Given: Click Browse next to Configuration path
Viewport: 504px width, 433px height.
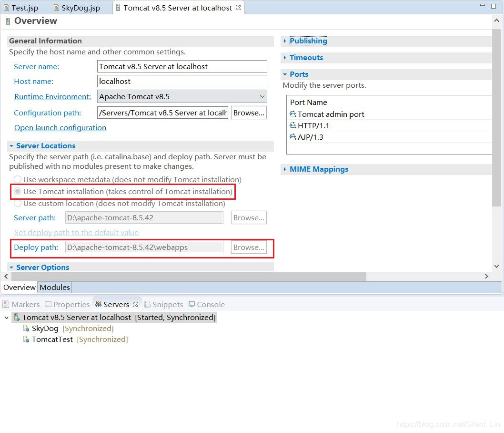Looking at the screenshot, I should pos(249,113).
